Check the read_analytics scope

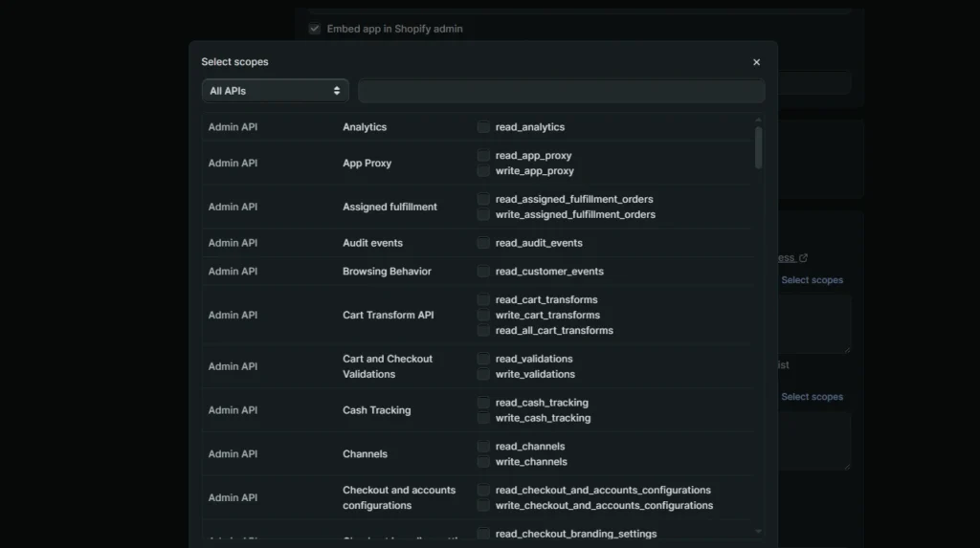point(483,127)
